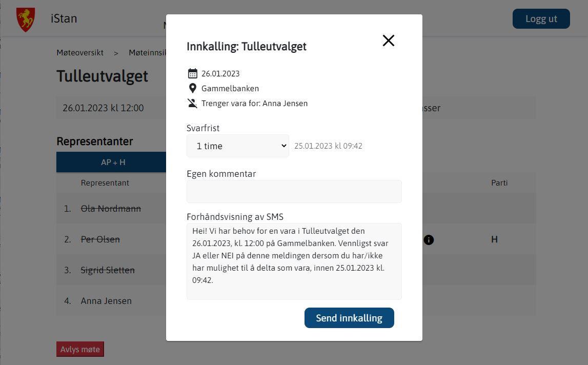588x365 pixels.
Task: Close the Innkalling dialog with the X
Action: (388, 40)
